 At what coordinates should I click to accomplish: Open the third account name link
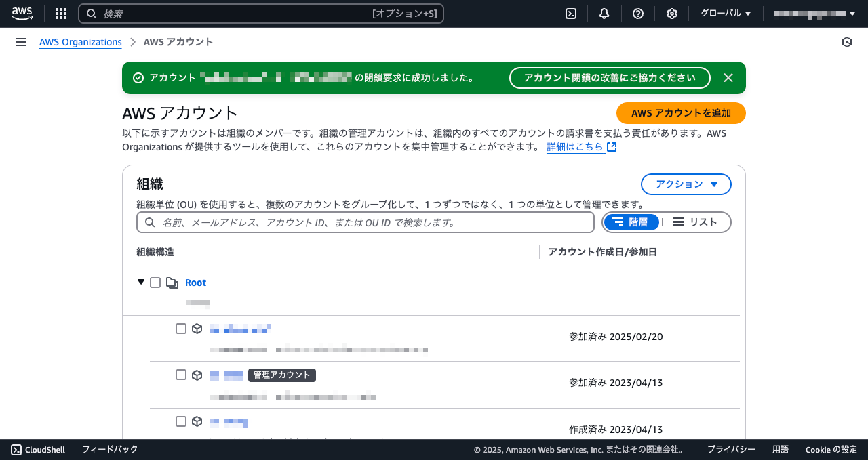229,422
